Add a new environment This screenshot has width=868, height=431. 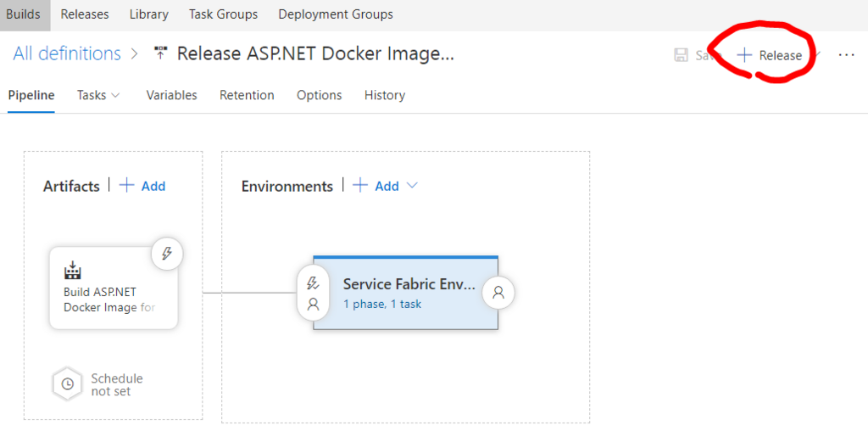coord(387,186)
